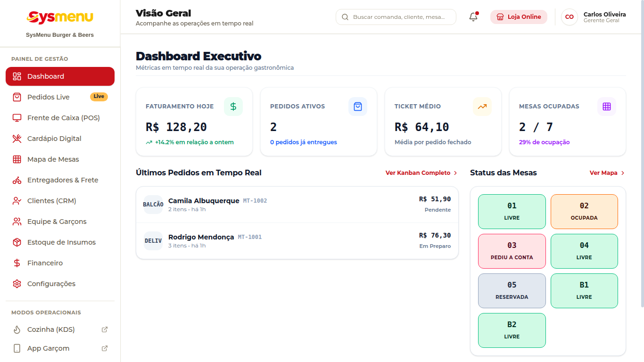This screenshot has height=362, width=644.
Task: Click the DELIV badge of Rodrigo's order
Action: [x=153, y=241]
